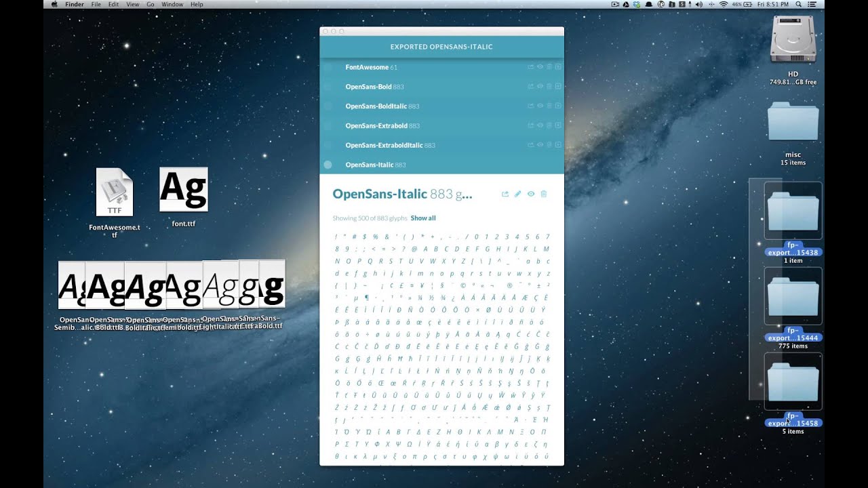Click the export icon in OpenSans-BoldItalic row
868x488 pixels.
pos(531,106)
